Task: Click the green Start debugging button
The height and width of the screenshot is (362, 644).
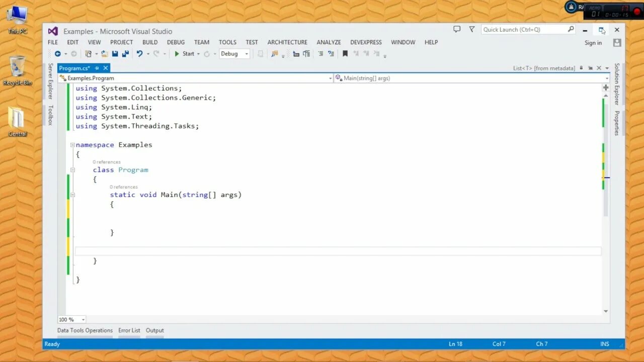Action: coord(184,54)
